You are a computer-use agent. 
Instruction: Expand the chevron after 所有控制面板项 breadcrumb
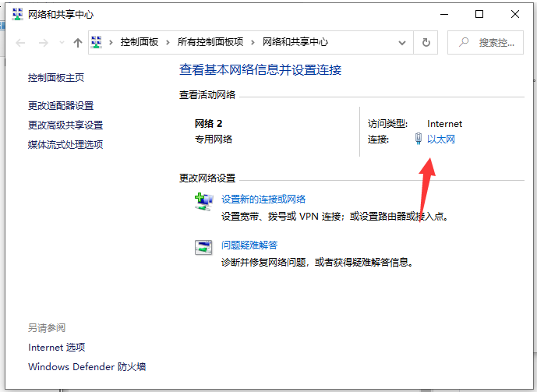tap(254, 42)
